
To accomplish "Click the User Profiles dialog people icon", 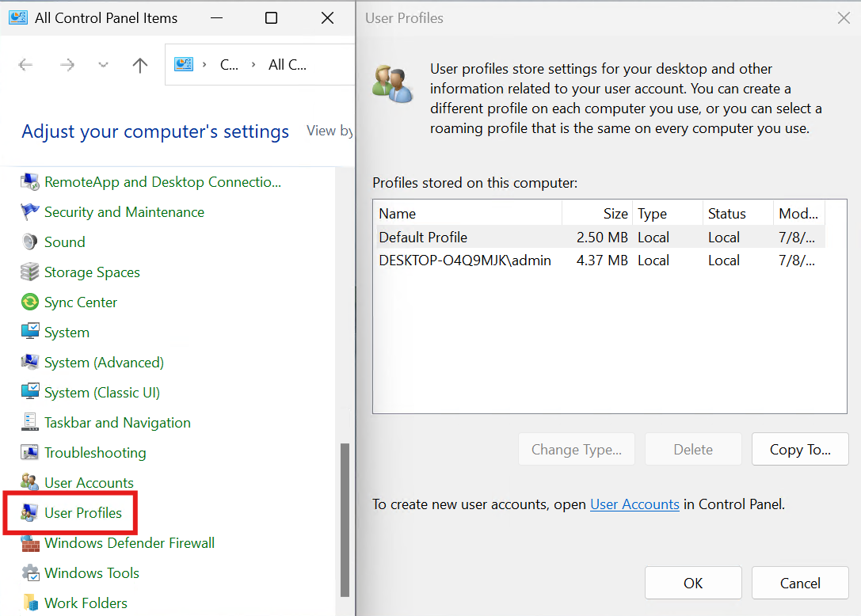I will (393, 83).
